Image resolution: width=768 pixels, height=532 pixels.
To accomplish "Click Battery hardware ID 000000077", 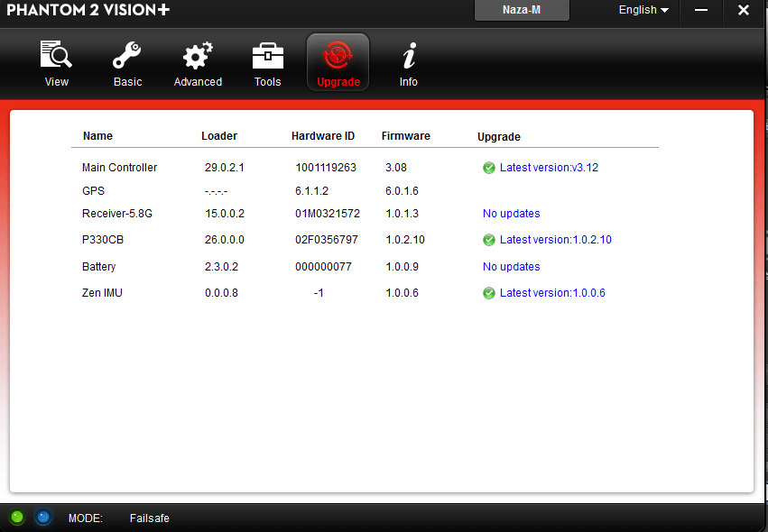I will coord(323,267).
